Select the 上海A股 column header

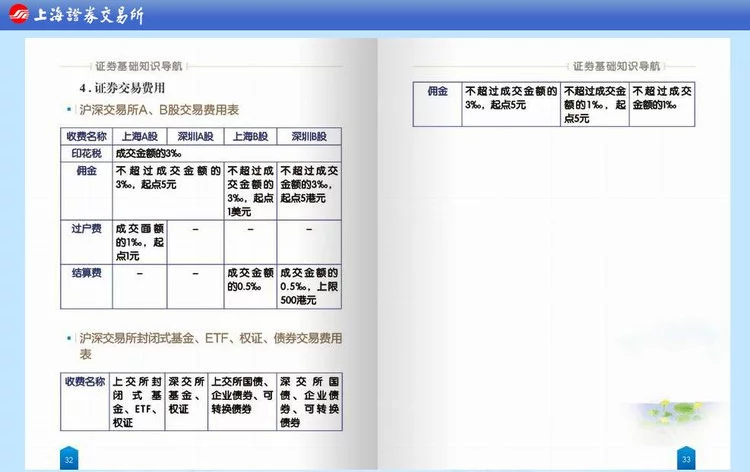click(140, 136)
